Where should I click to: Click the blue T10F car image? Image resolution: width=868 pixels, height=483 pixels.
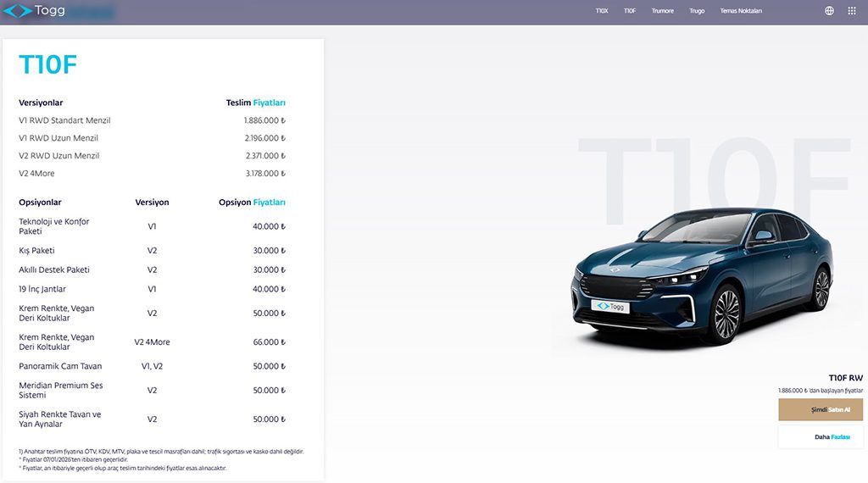702,274
